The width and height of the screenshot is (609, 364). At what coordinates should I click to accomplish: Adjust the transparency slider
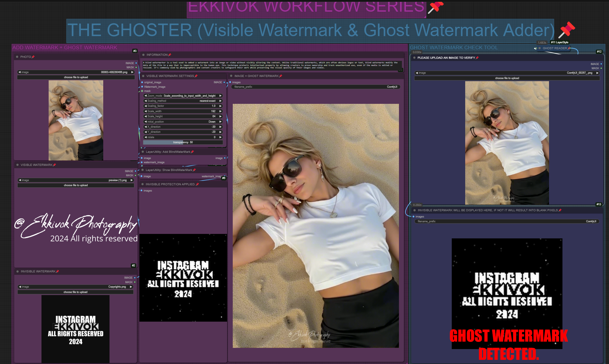pyautogui.click(x=183, y=142)
